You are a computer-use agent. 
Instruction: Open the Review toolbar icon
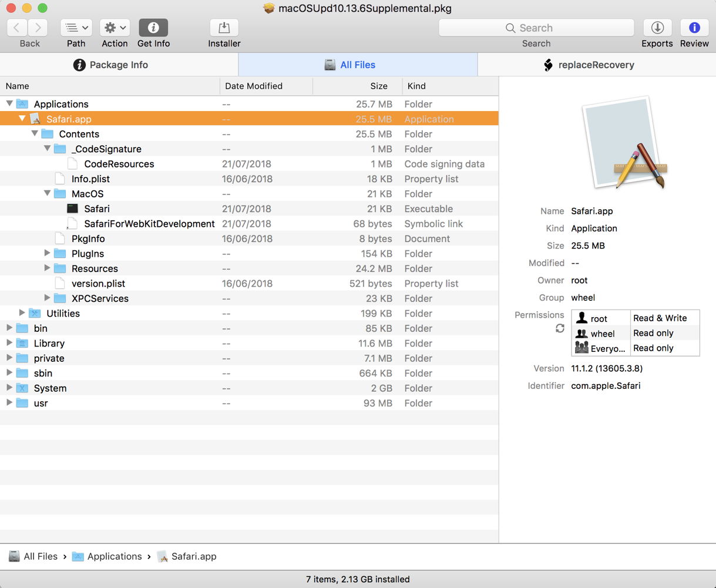pyautogui.click(x=694, y=28)
